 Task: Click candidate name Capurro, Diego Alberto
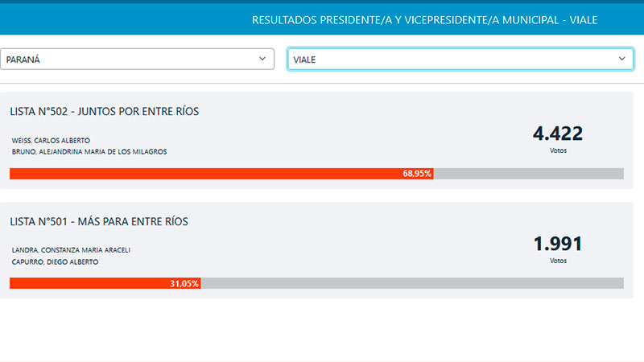pos(55,261)
